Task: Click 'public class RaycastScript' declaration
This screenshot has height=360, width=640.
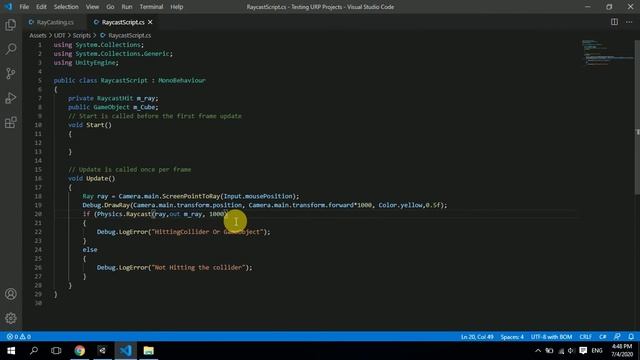Action: click(x=101, y=80)
